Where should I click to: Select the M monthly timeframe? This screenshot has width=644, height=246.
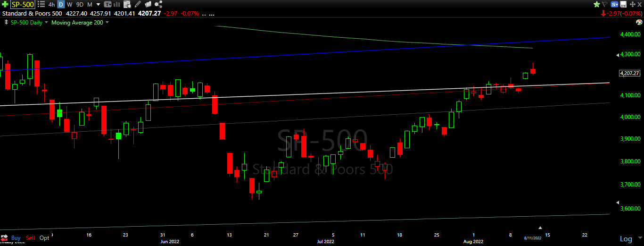pos(90,4)
